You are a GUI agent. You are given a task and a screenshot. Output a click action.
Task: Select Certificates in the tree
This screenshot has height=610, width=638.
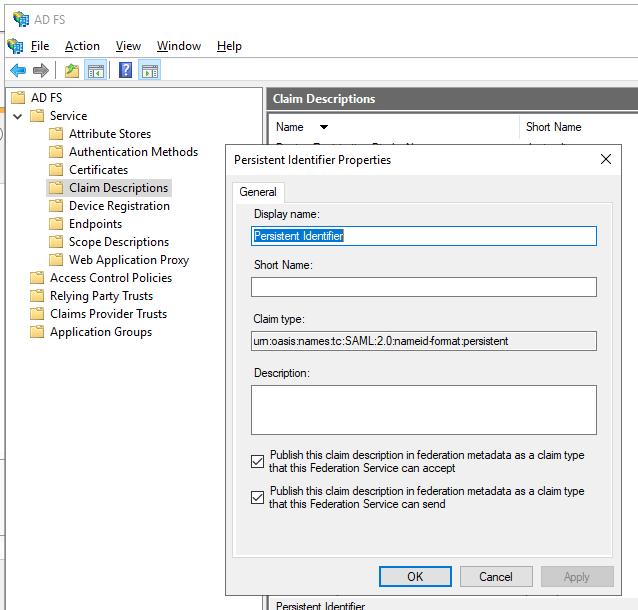pyautogui.click(x=98, y=170)
